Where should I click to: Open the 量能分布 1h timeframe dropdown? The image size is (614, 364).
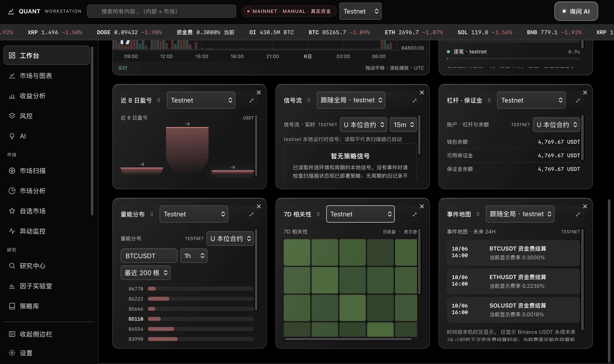194,256
